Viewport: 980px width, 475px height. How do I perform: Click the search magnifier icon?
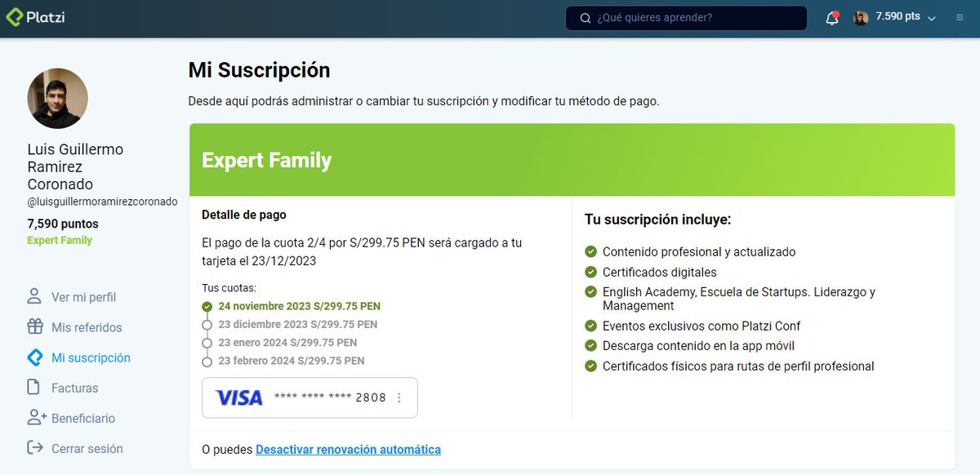tap(586, 18)
